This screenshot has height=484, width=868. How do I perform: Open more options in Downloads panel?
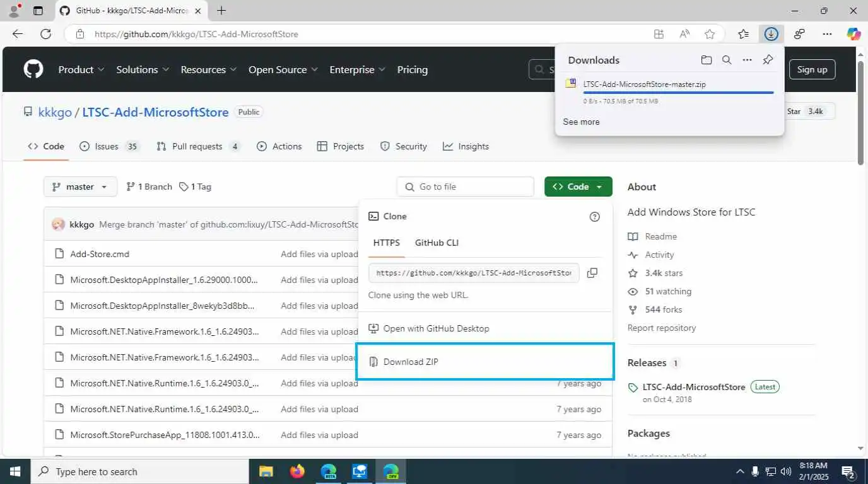click(x=748, y=60)
